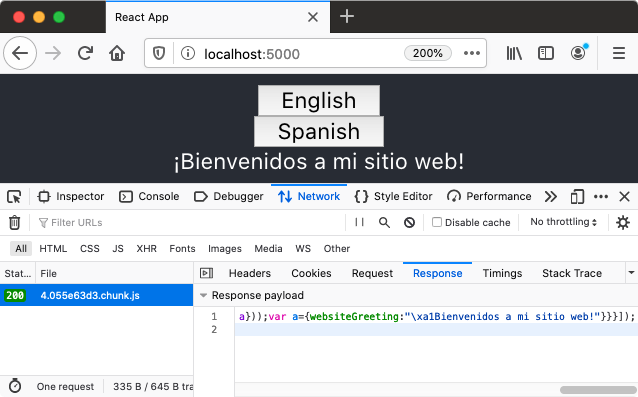Show the Headers detail tab
This screenshot has height=397, width=638.
click(x=250, y=273)
